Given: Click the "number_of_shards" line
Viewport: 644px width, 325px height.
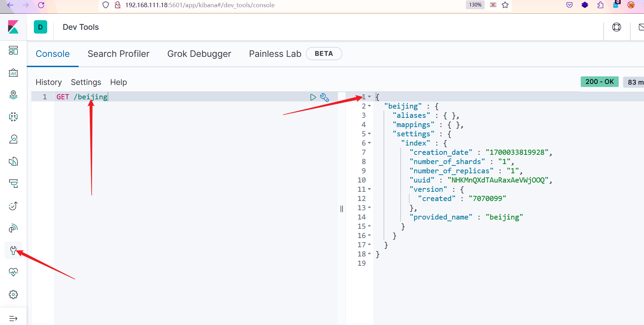Looking at the screenshot, I should 462,162.
